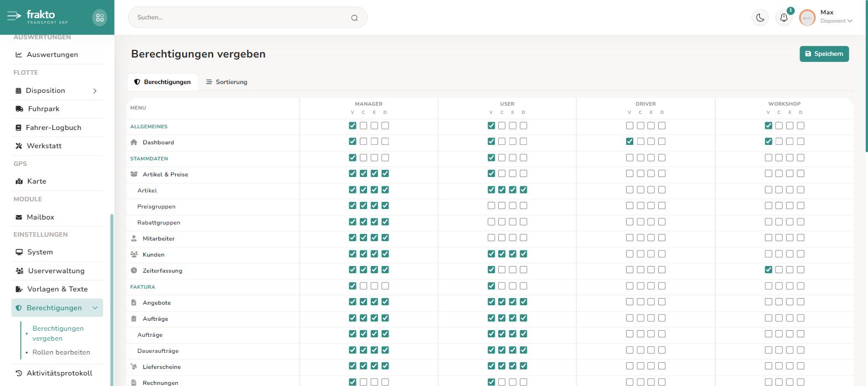Open Berechtigungen vergeben submenu item

pyautogui.click(x=58, y=333)
